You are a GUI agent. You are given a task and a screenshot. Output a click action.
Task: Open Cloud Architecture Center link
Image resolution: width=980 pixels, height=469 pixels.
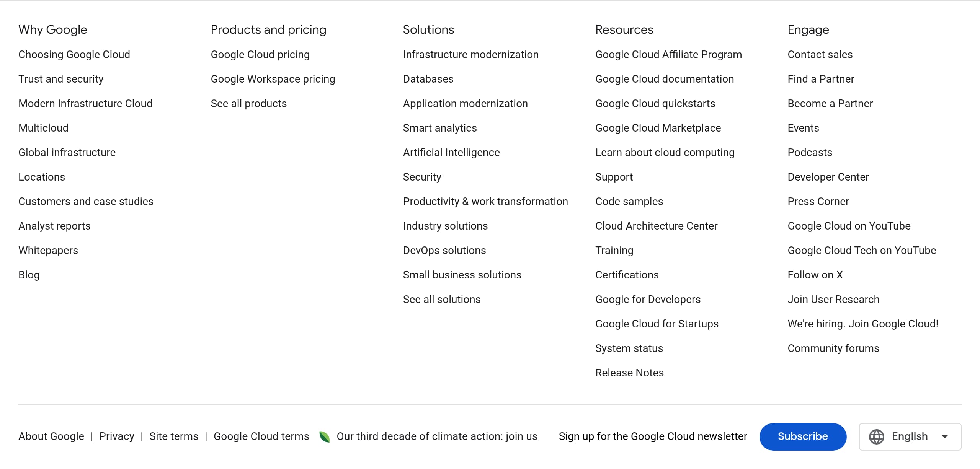[x=656, y=226]
